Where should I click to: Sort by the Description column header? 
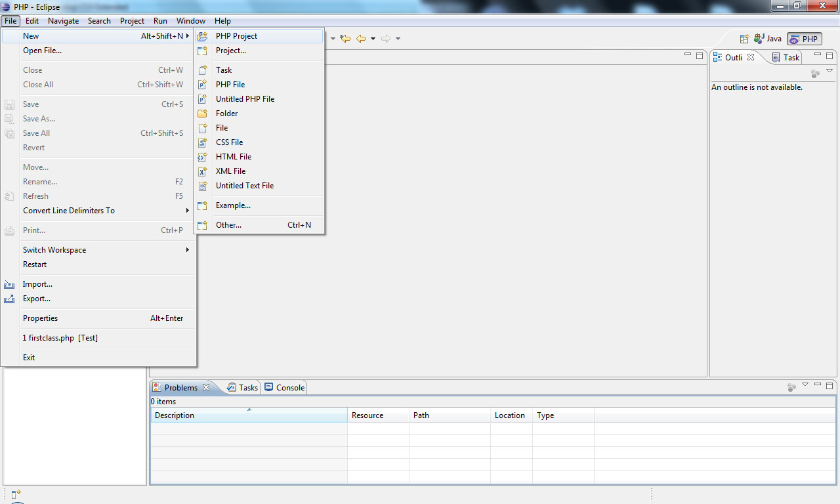[249, 415]
